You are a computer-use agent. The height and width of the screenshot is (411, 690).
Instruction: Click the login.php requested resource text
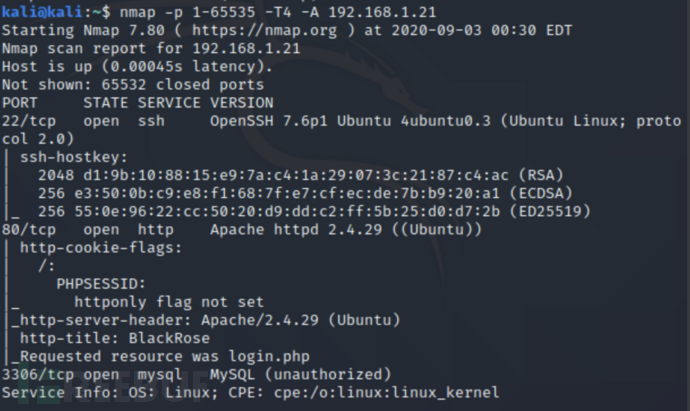(x=269, y=356)
